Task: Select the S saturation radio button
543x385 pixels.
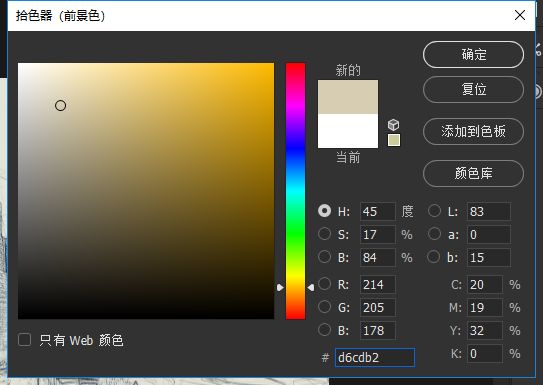Action: point(324,234)
